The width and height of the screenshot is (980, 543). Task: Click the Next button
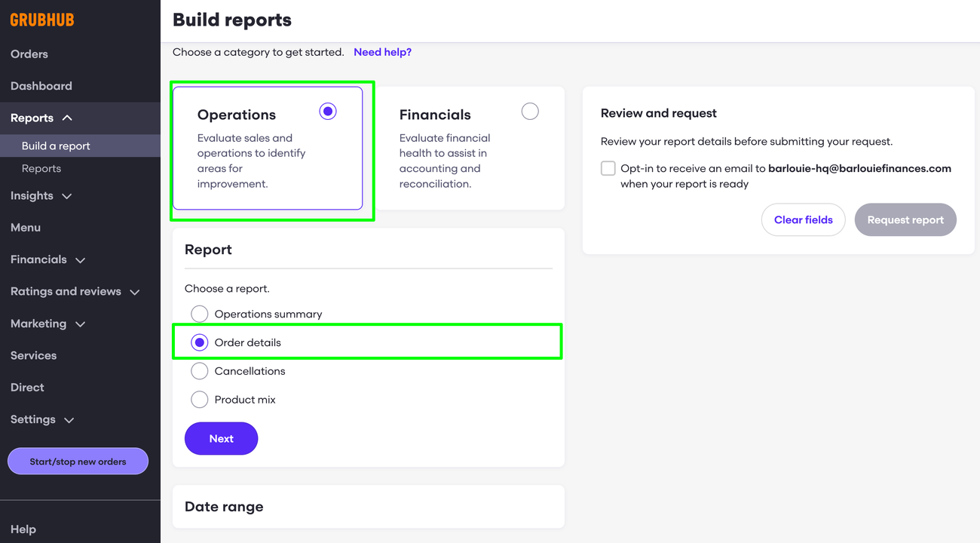click(x=221, y=439)
